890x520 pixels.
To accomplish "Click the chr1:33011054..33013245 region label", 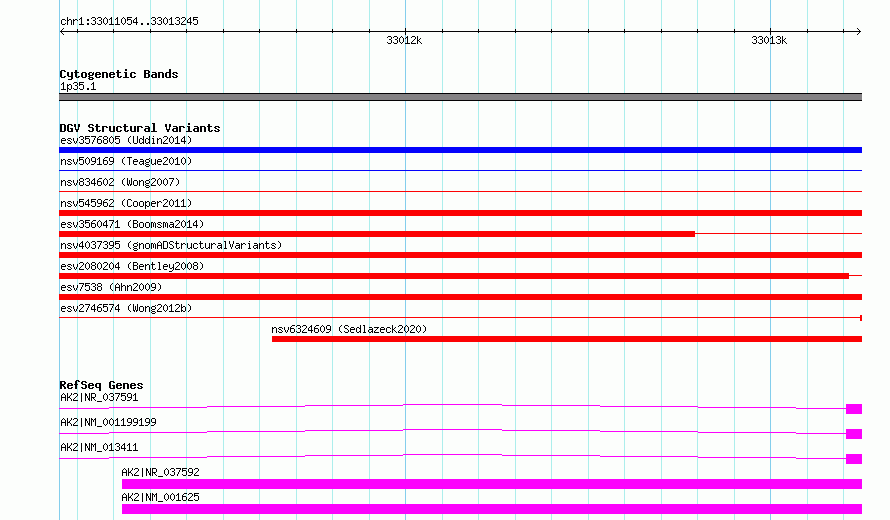I will click(129, 22).
